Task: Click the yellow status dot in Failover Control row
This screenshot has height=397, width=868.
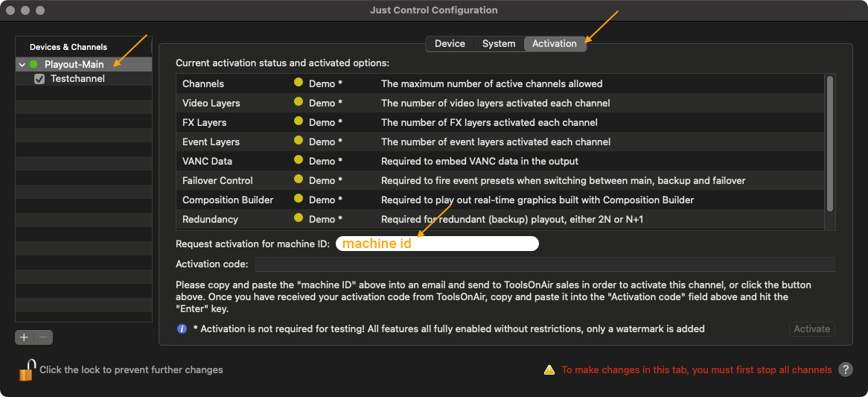Action: (299, 180)
